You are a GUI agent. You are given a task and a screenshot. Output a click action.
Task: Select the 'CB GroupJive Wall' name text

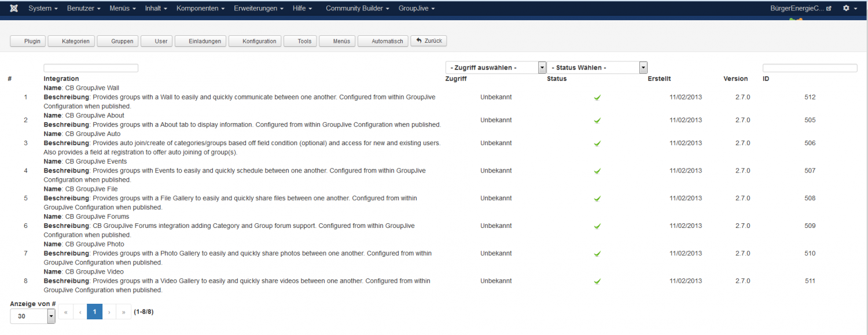click(x=92, y=88)
